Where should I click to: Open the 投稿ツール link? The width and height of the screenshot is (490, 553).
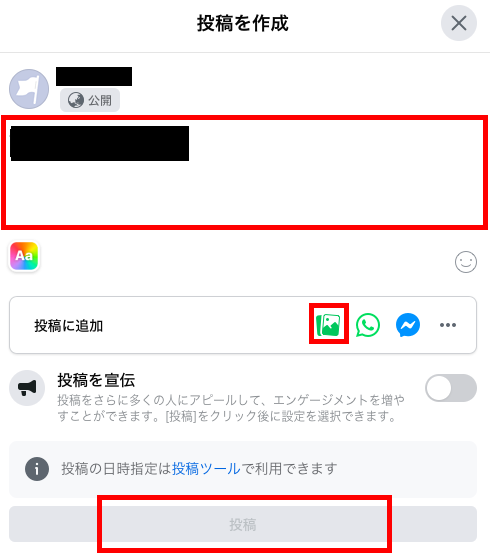[206, 469]
